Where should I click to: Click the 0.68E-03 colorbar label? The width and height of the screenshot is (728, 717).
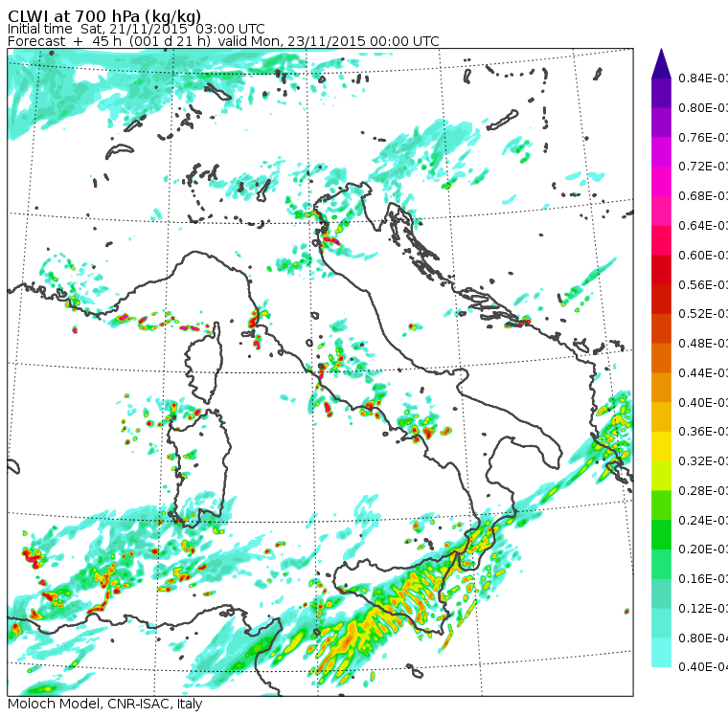(x=703, y=196)
